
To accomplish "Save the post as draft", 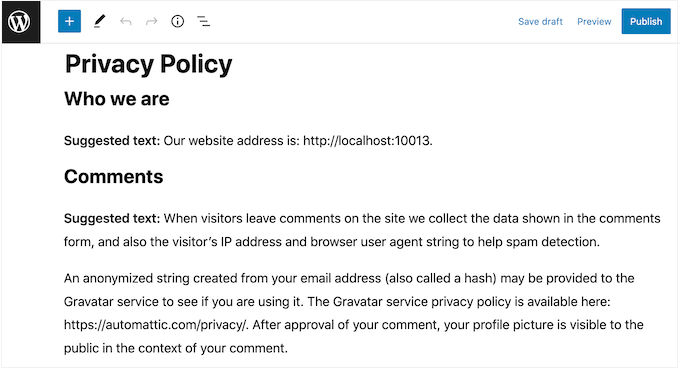I will pos(540,22).
